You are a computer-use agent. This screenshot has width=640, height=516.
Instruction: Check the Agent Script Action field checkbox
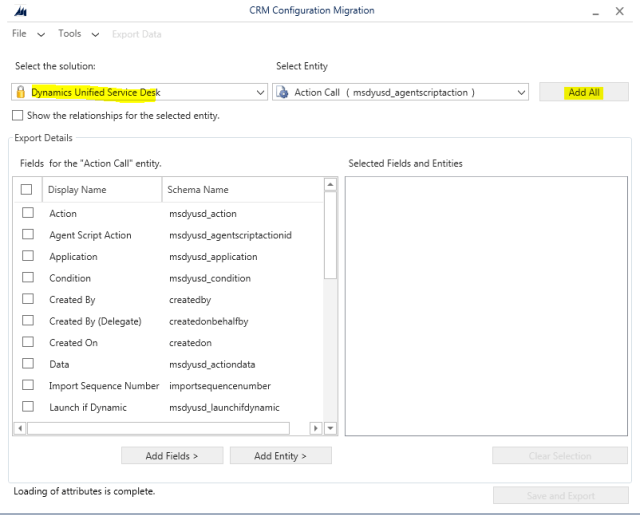28,234
